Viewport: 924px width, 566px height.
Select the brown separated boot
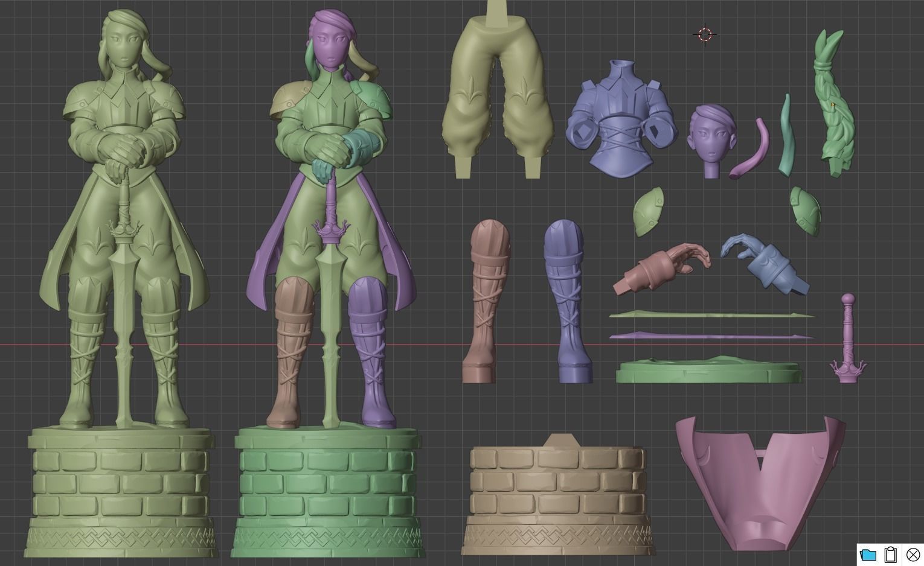pos(487,302)
